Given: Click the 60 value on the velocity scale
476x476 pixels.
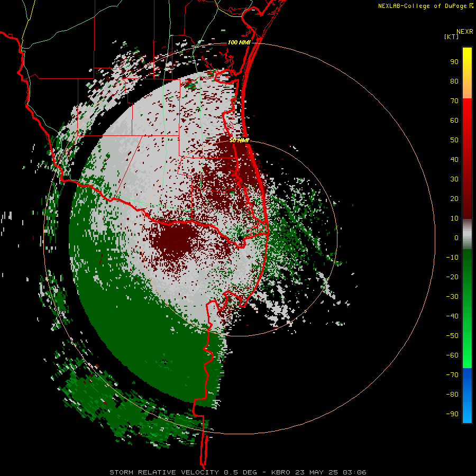Looking at the screenshot, I should 454,120.
